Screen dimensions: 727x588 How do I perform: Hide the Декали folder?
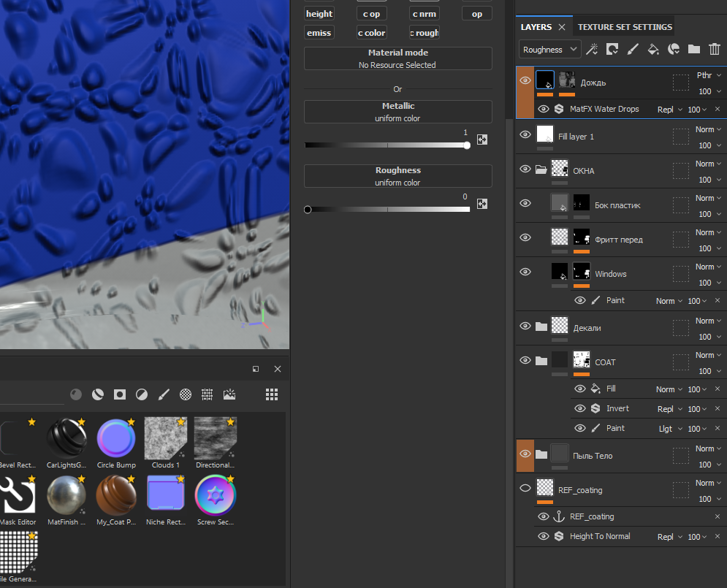coord(525,326)
